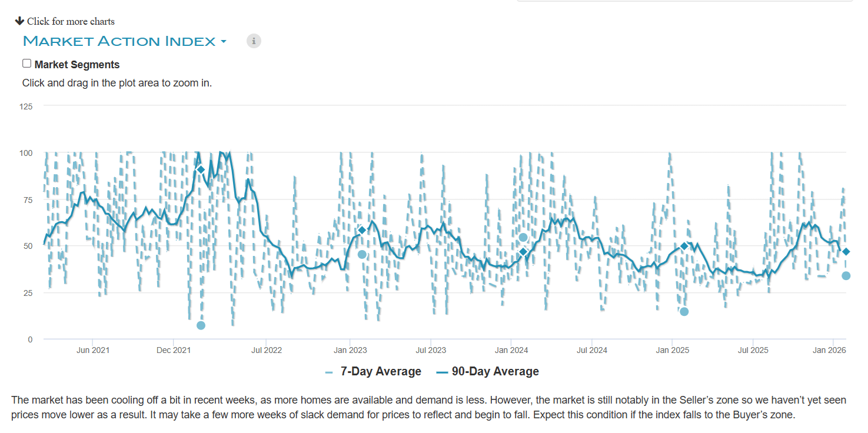The image size is (868, 433).
Task: Click the dashed line symbol beside 7-Day Average
Action: click(329, 372)
